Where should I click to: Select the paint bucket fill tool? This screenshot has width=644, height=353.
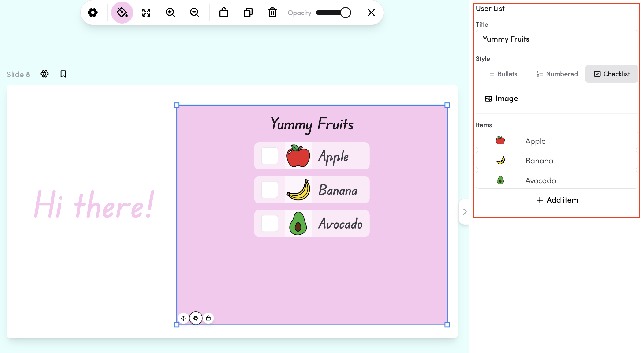pyautogui.click(x=122, y=13)
